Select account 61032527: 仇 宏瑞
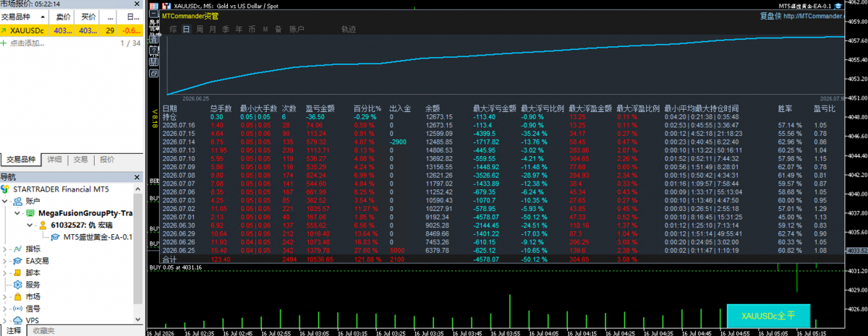 click(80, 225)
